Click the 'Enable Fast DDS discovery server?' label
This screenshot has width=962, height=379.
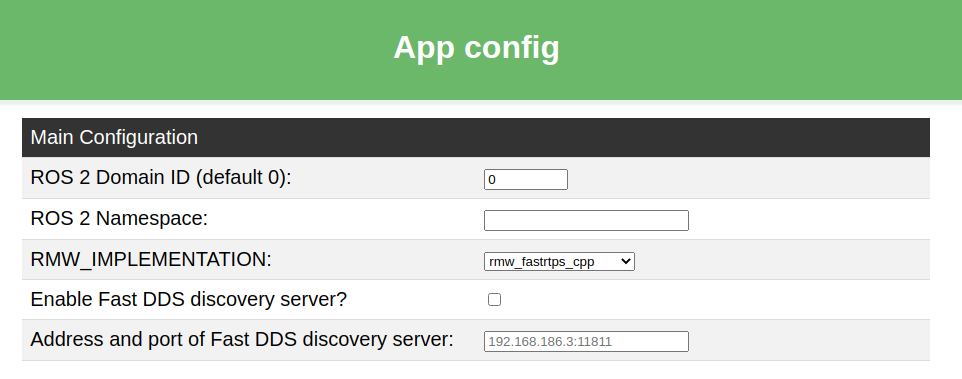click(x=188, y=300)
